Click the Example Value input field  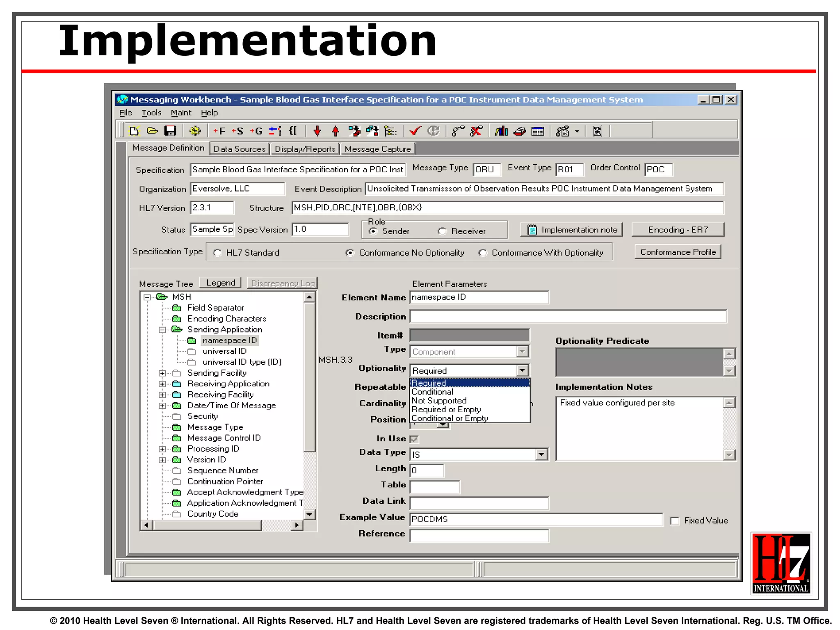536,519
